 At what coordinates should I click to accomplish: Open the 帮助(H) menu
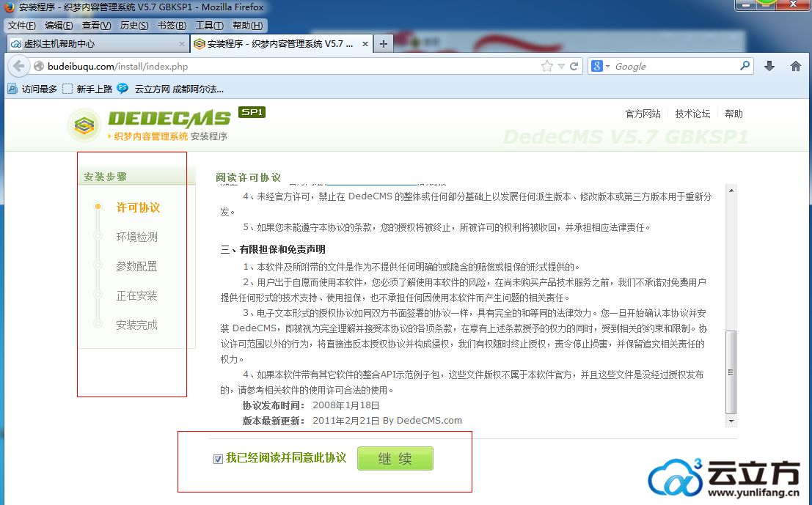tap(247, 26)
